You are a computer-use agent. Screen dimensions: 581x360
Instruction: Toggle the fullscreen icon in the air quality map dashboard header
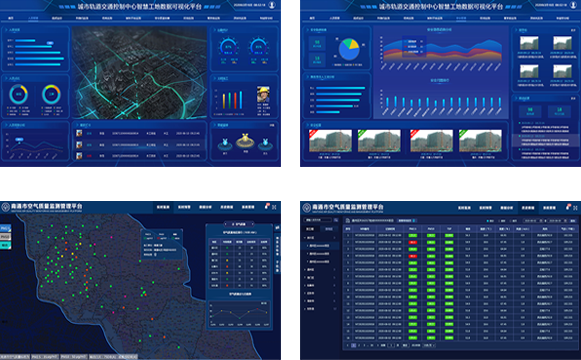point(274,207)
